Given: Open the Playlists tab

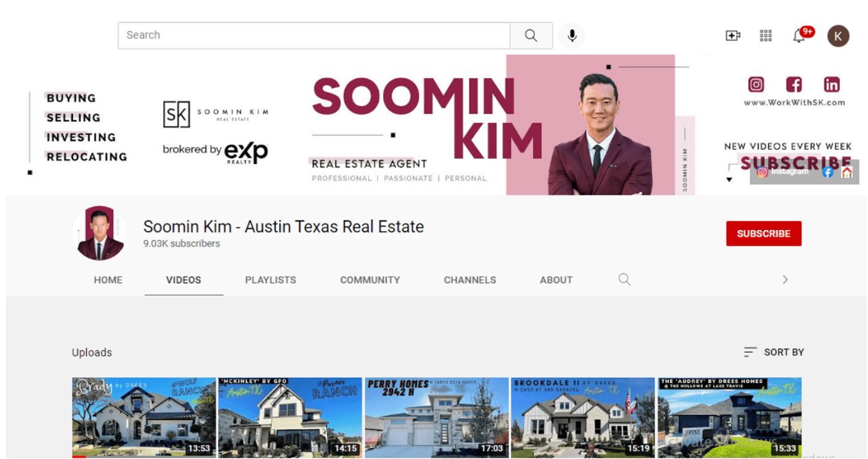Looking at the screenshot, I should 270,280.
